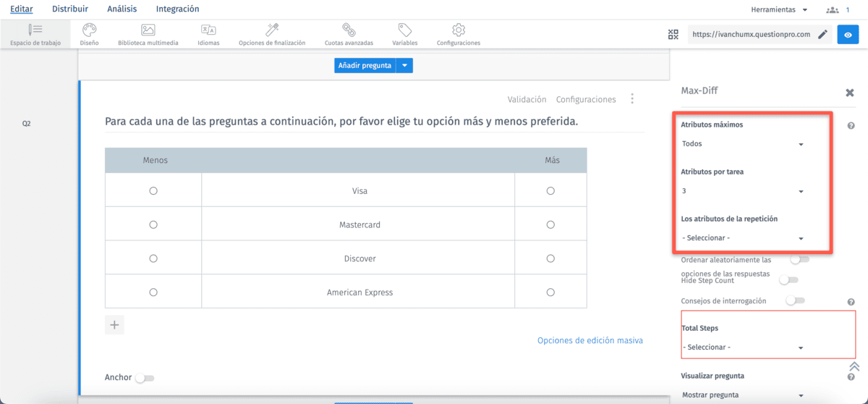Select Menos radio for Mastercard
This screenshot has width=868, height=404.
coord(153,224)
